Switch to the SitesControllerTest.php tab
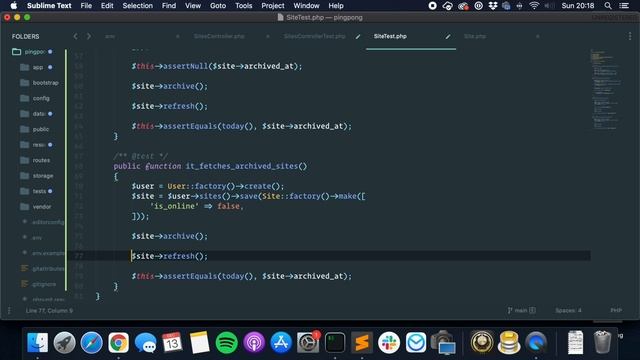The width and height of the screenshot is (640, 360). (x=315, y=36)
